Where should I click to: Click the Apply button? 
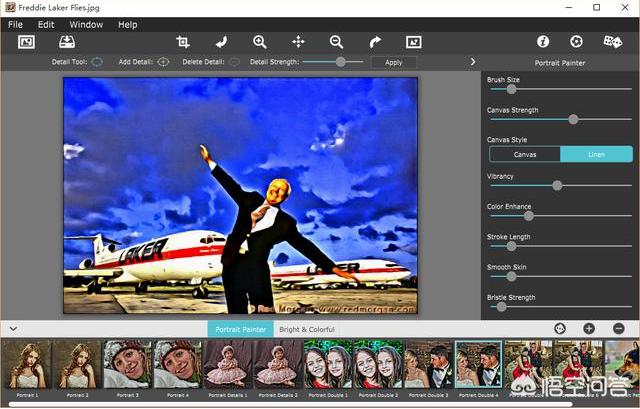pos(393,62)
